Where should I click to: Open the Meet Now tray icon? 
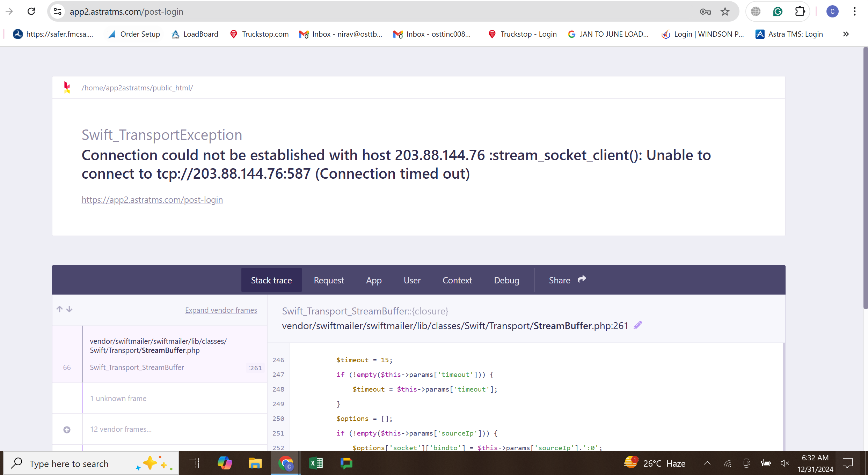pyautogui.click(x=747, y=463)
